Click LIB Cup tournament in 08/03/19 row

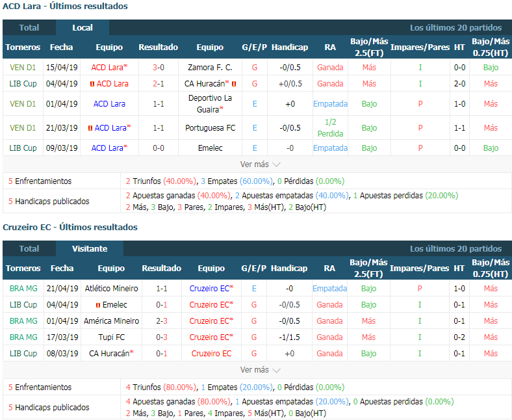[23, 353]
